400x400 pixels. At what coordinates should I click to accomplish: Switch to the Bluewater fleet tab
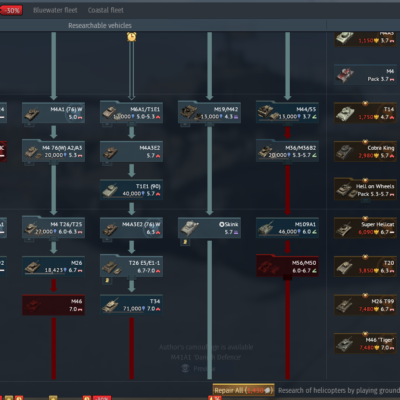point(55,10)
